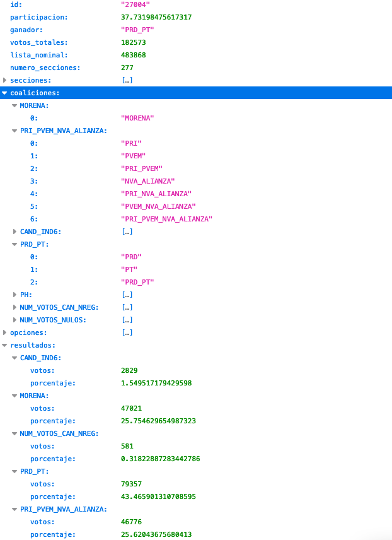392x540 pixels.
Task: Collapse the coaliciones node
Action: 4,93
